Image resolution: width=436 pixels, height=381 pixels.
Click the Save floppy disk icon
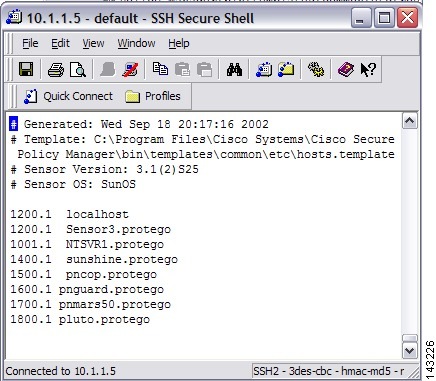pyautogui.click(x=26, y=69)
